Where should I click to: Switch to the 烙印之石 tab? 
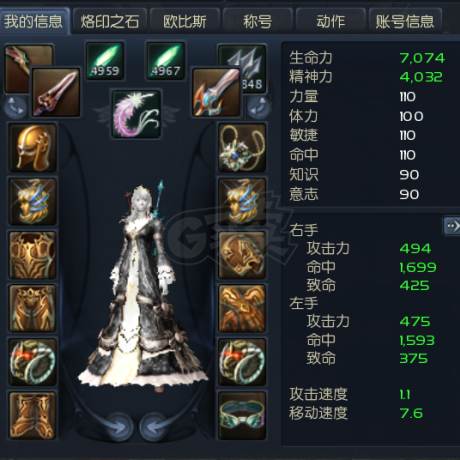pos(110,22)
